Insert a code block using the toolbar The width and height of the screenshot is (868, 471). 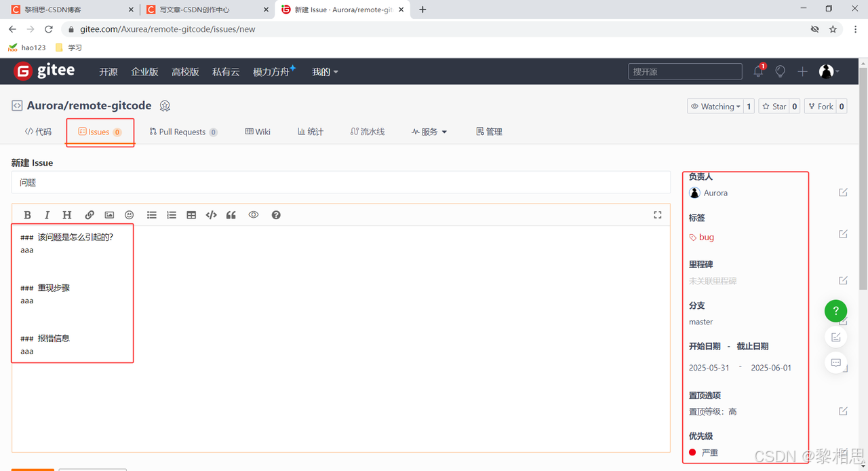pos(211,215)
